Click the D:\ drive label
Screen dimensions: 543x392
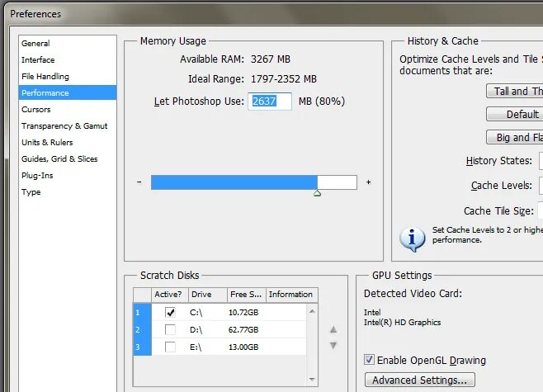pos(196,329)
